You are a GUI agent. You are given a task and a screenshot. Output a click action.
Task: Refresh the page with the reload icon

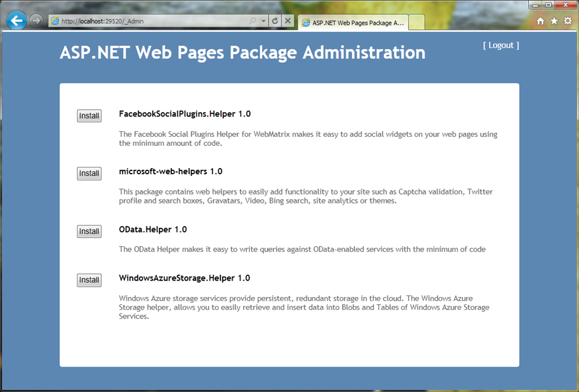pos(275,21)
